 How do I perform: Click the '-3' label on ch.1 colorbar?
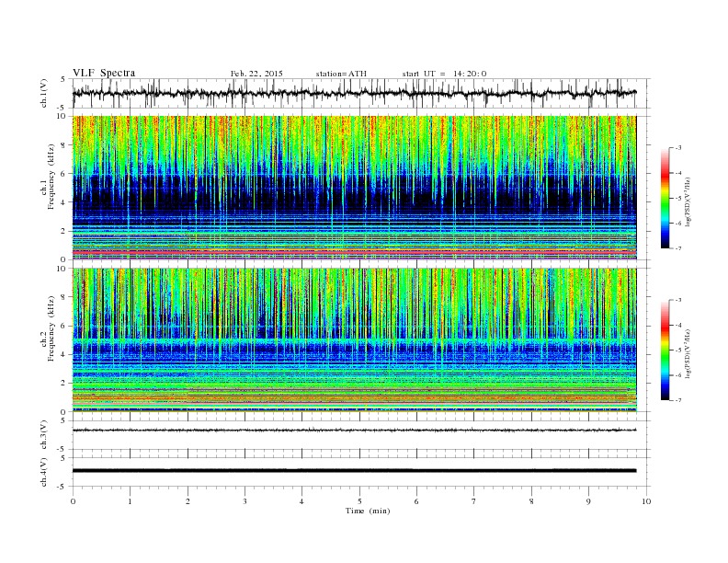(x=677, y=148)
